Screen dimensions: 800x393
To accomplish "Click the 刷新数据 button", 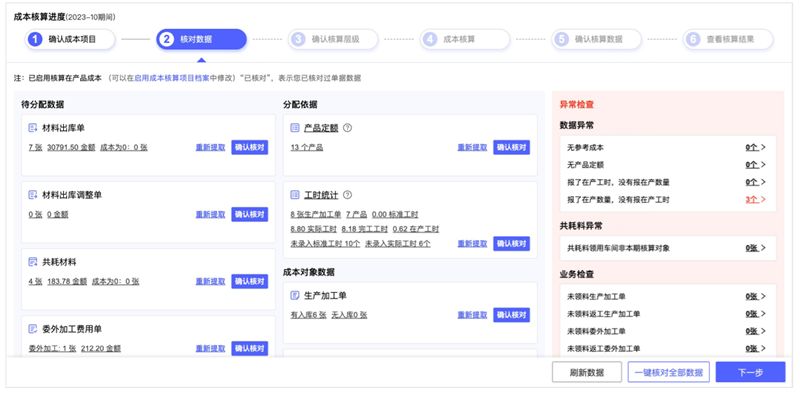I will click(x=587, y=372).
